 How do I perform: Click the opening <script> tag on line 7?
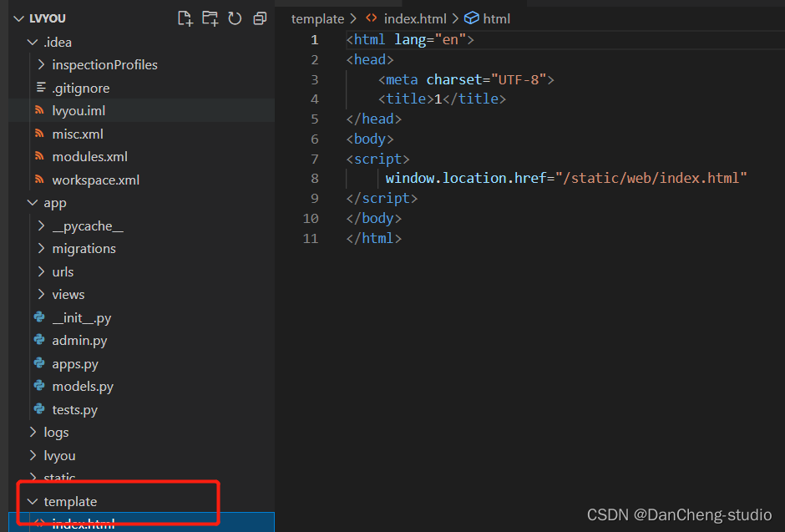[377, 160]
